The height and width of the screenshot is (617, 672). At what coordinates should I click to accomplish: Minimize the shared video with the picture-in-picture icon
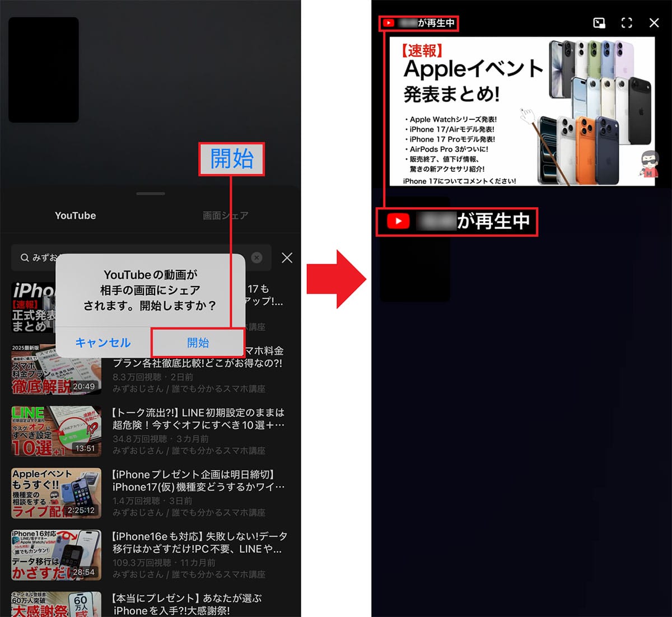coord(599,23)
